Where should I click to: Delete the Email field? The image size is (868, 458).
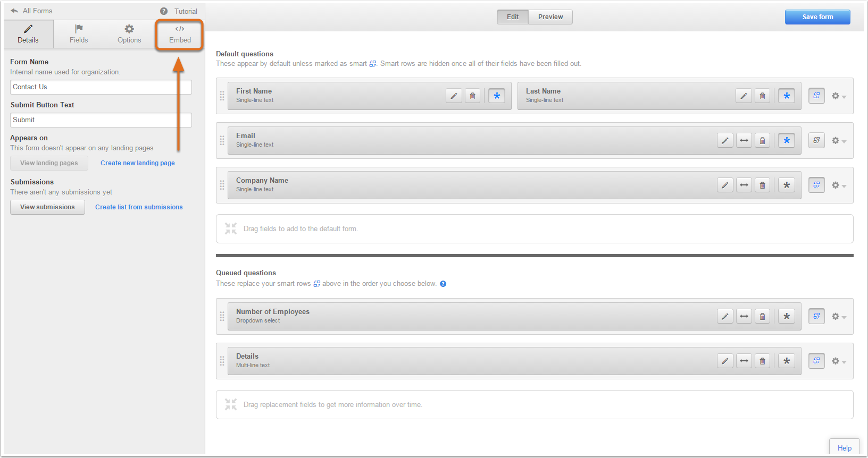tap(762, 141)
